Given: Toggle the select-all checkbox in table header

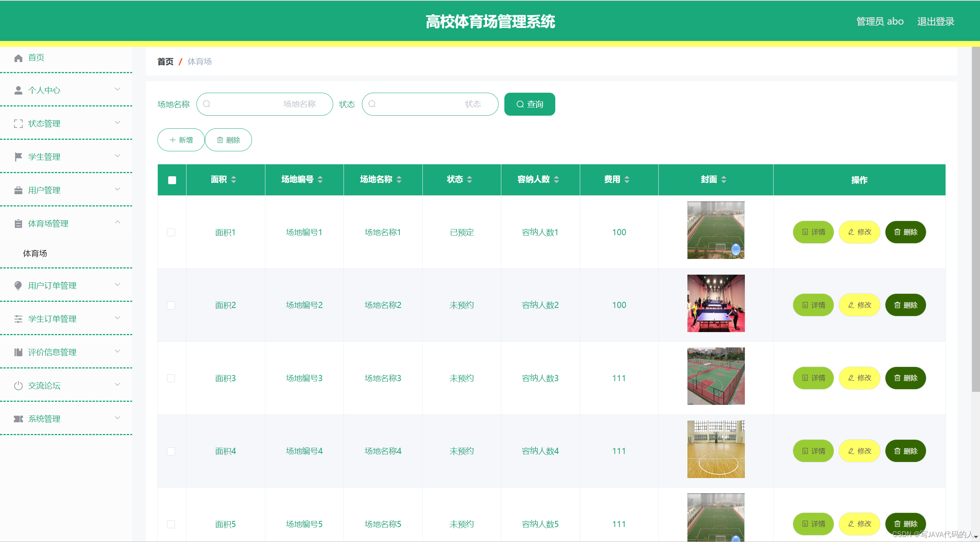Looking at the screenshot, I should click(172, 180).
